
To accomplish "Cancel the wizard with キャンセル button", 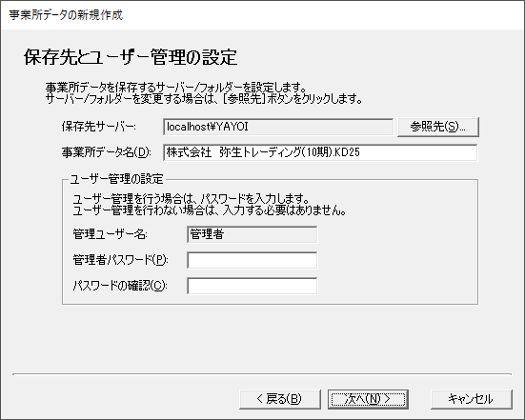I will coord(471,399).
